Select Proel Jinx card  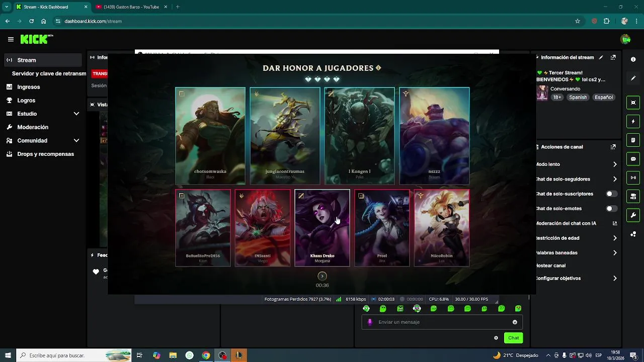click(x=382, y=228)
